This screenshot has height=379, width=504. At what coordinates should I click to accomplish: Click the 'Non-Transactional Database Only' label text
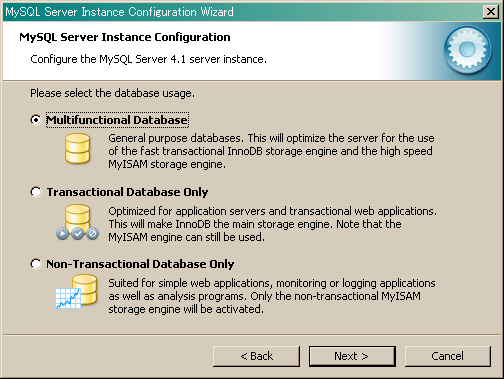(140, 264)
